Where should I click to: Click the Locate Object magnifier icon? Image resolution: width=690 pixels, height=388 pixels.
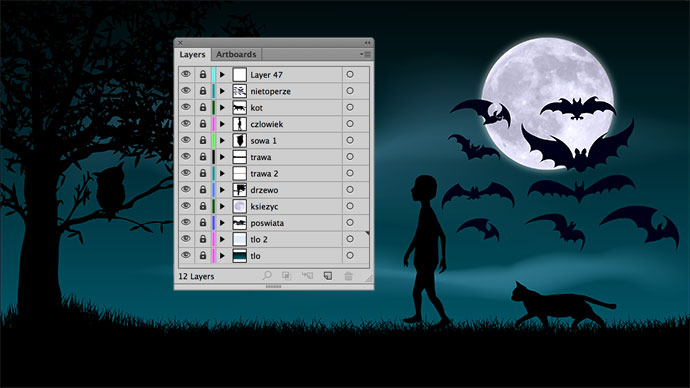coord(267,276)
